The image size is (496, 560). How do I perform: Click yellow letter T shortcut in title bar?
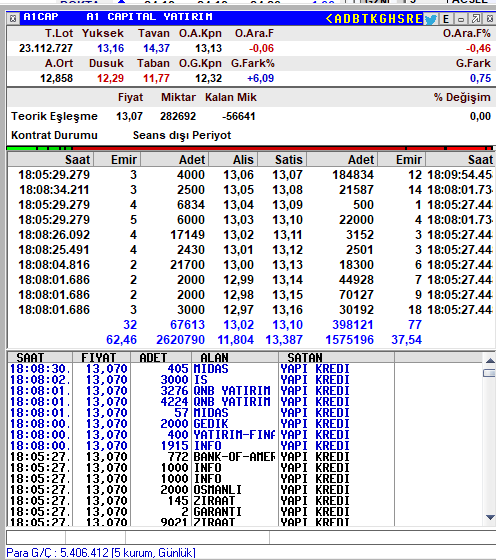click(x=365, y=19)
